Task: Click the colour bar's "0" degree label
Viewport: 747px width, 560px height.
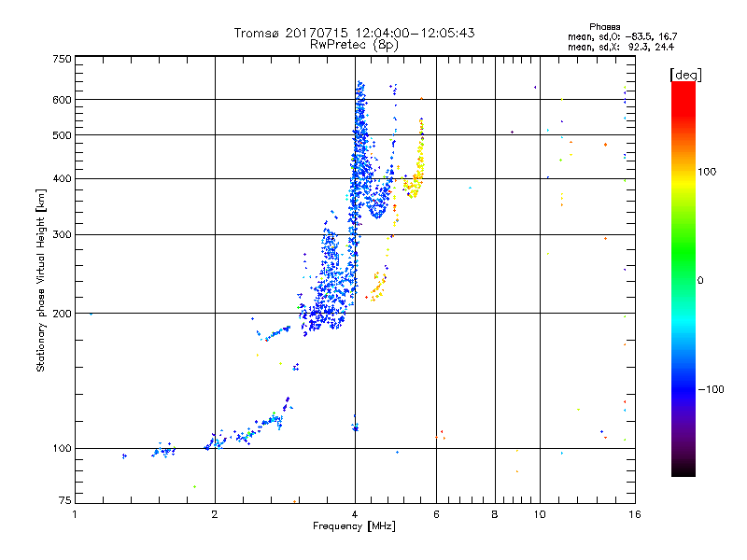Action: 700,280
